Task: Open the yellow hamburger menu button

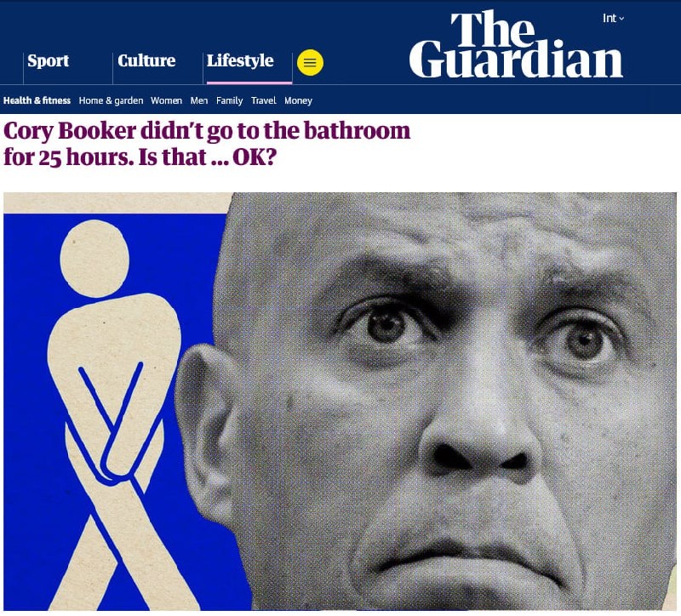Action: [310, 62]
